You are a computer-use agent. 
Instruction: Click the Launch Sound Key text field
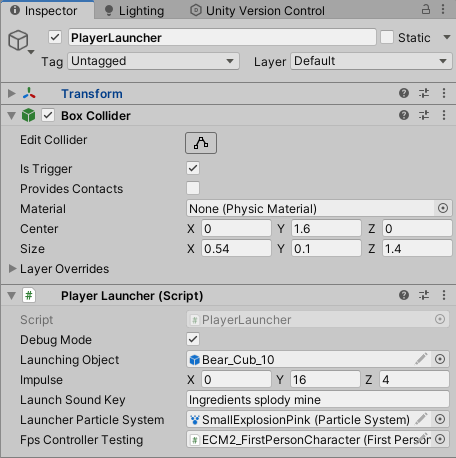pos(318,400)
